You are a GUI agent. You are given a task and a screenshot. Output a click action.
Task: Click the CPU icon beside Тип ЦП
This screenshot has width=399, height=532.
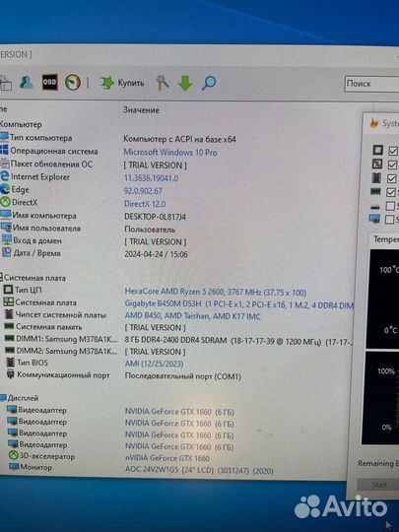[x=8, y=290]
